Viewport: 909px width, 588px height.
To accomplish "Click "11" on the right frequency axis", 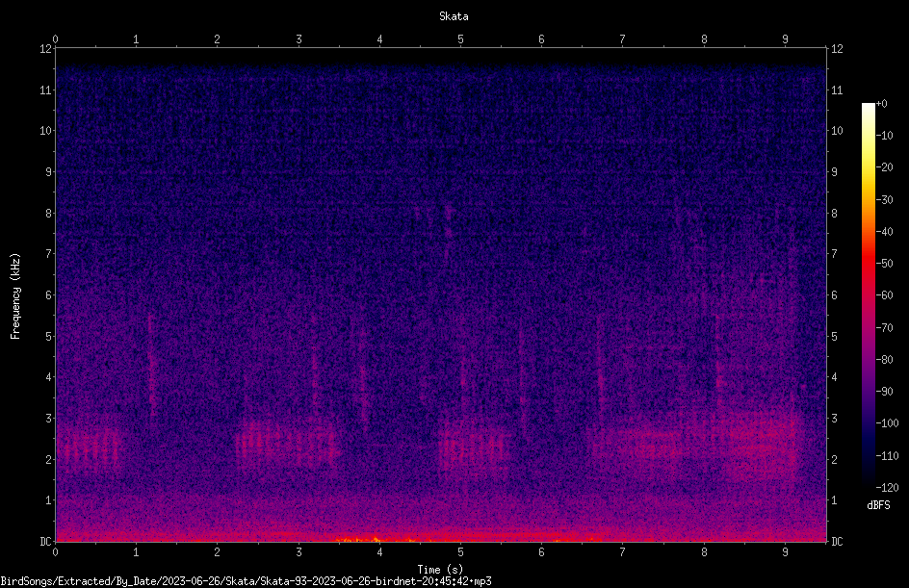I will coord(837,89).
